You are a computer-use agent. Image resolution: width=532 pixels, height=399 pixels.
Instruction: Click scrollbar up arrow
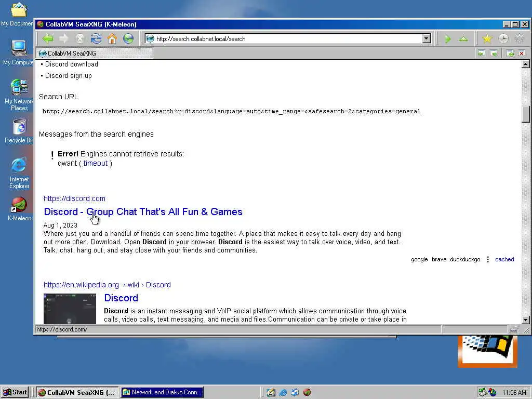coord(526,64)
